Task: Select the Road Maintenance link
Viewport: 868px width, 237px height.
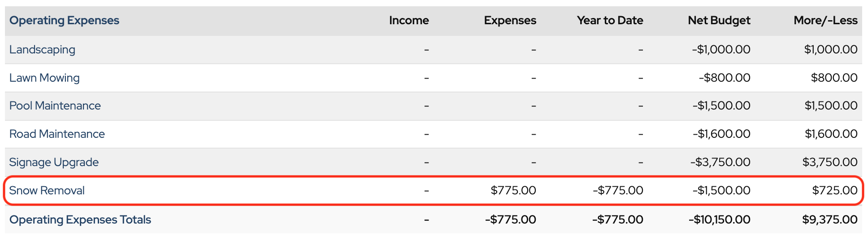Action: coord(57,134)
